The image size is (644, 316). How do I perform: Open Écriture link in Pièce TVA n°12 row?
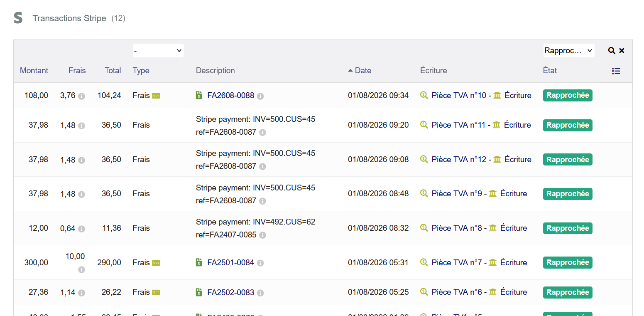pos(518,159)
